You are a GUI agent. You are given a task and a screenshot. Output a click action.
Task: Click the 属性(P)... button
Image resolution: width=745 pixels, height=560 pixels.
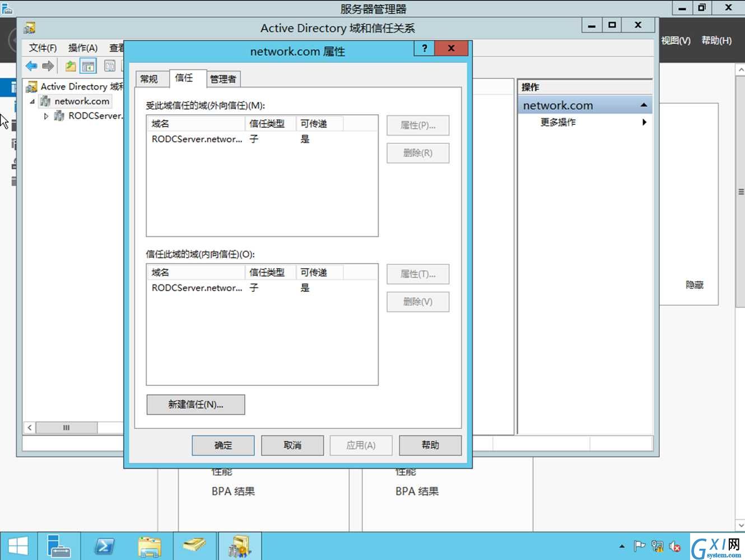point(418,125)
